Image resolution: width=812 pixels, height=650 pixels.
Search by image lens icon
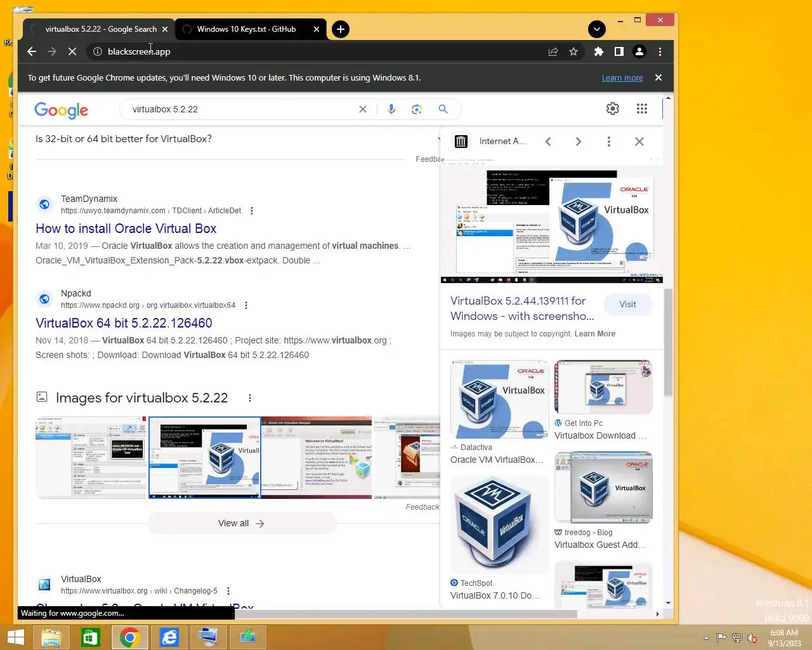click(x=417, y=109)
